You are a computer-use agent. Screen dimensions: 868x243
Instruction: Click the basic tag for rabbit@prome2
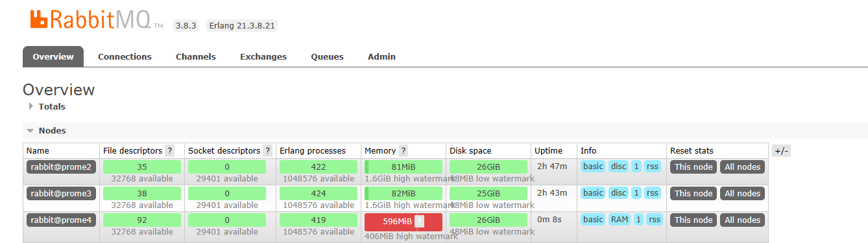(593, 167)
